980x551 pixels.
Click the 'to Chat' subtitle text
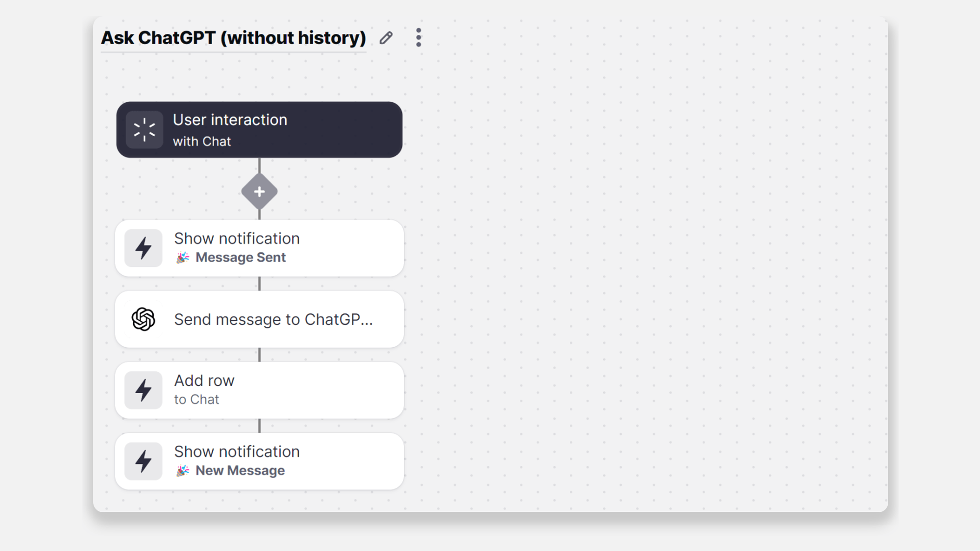[196, 400]
